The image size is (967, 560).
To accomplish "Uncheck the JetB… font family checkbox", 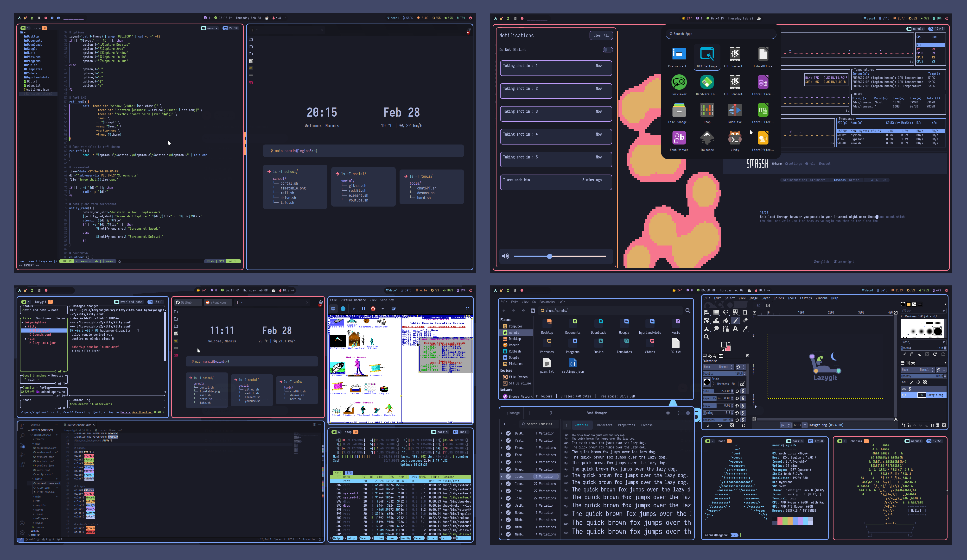I will (x=509, y=505).
